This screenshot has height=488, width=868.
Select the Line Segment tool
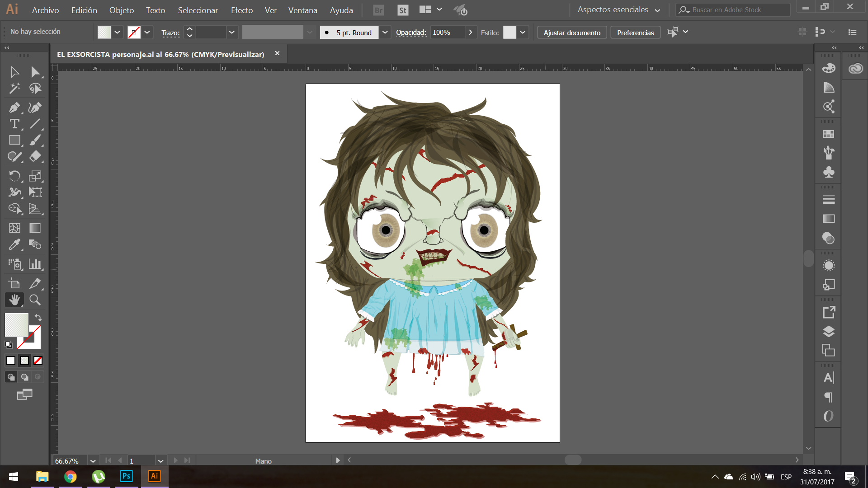pos(35,124)
